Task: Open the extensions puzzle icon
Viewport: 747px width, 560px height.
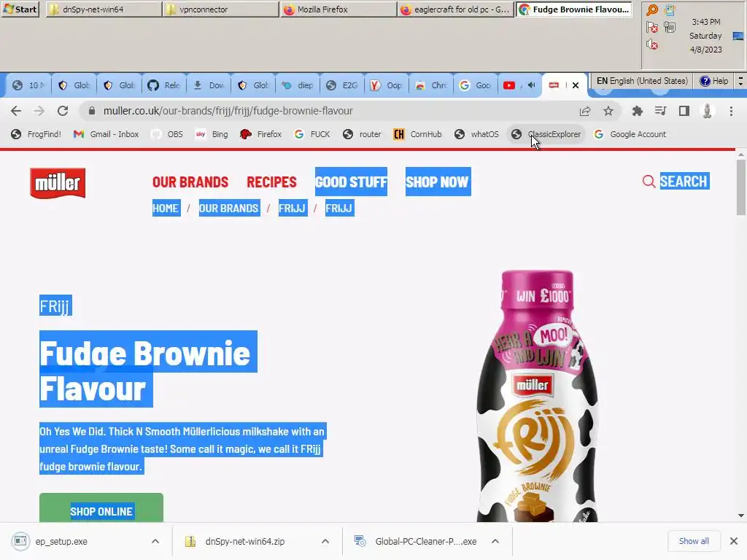Action: [x=637, y=111]
